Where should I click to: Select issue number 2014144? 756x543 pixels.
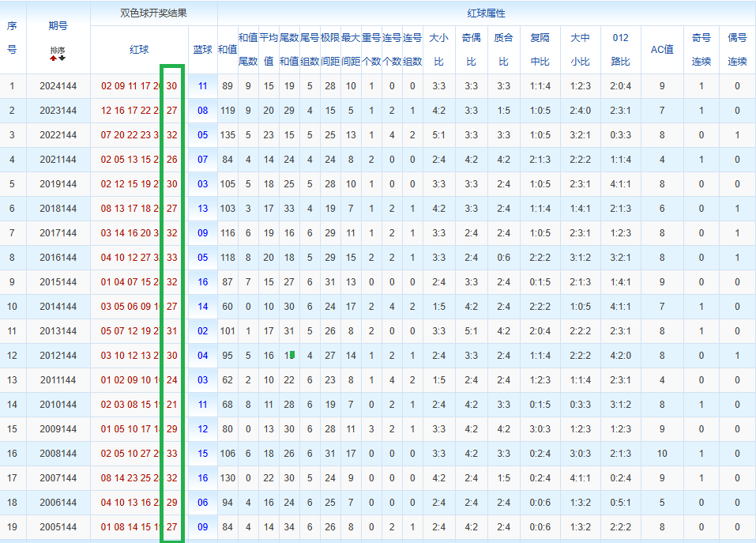click(58, 307)
